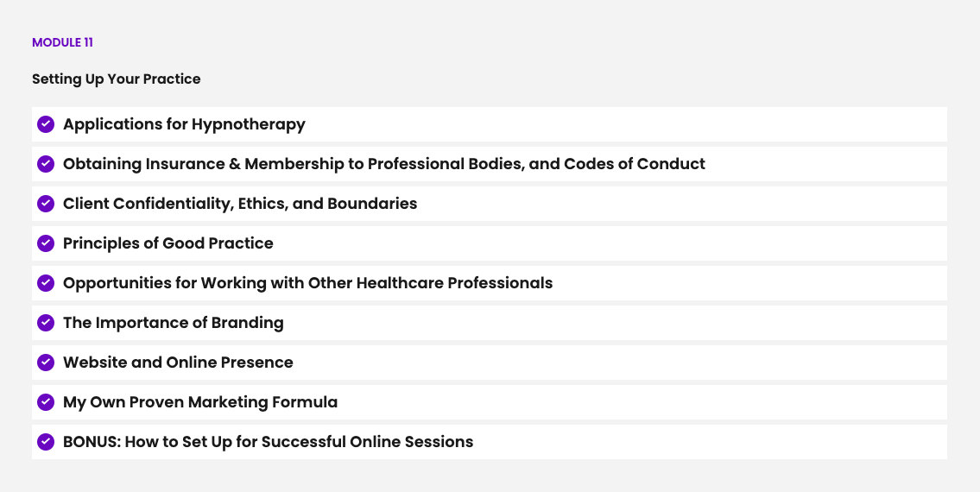Click checkmark icon next to Importance of Branding
980x492 pixels.
tap(46, 323)
